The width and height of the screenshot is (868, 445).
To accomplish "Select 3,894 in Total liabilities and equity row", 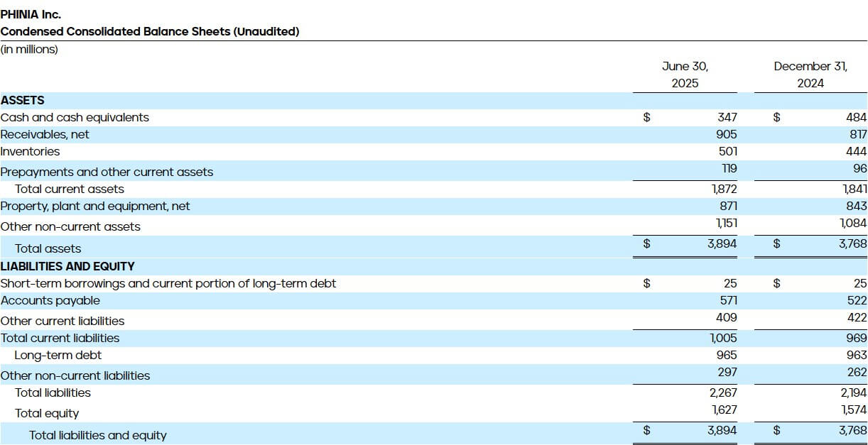I will pyautogui.click(x=722, y=430).
